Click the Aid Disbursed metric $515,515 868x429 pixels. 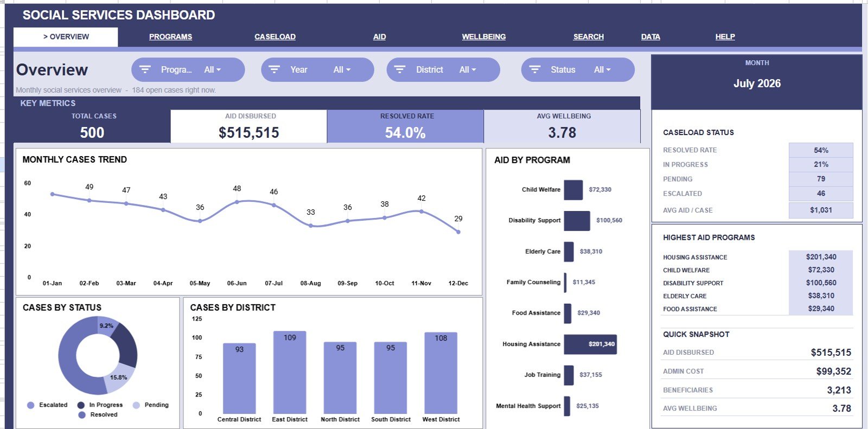tap(249, 133)
